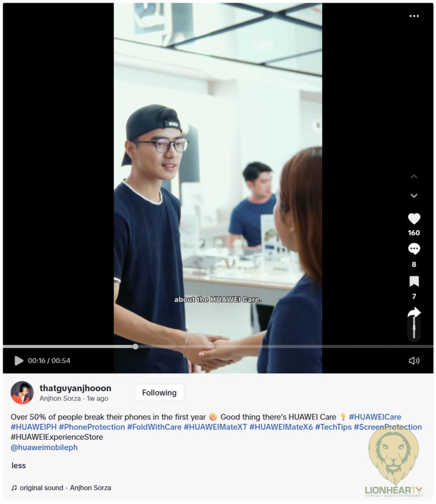Open the #HUAWEICare hashtag
The image size is (436, 504).
click(x=375, y=417)
